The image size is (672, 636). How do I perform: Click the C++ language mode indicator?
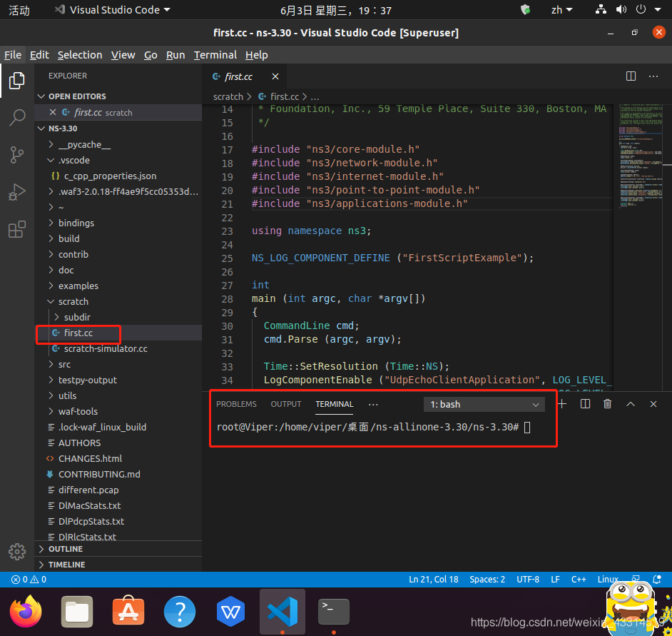(578, 580)
